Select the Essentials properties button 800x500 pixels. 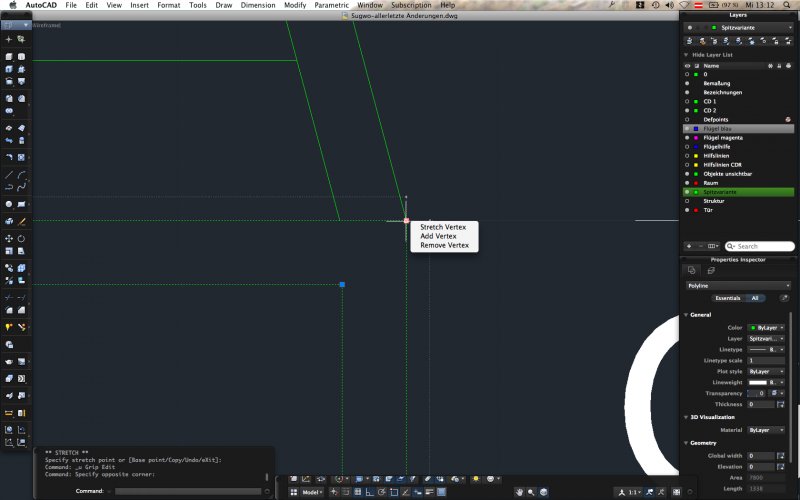[x=728, y=298]
